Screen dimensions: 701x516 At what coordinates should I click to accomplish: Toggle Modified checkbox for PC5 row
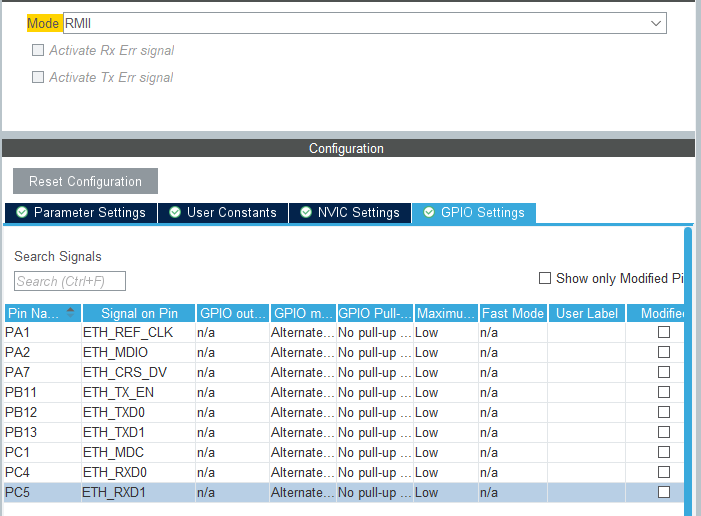click(x=664, y=492)
